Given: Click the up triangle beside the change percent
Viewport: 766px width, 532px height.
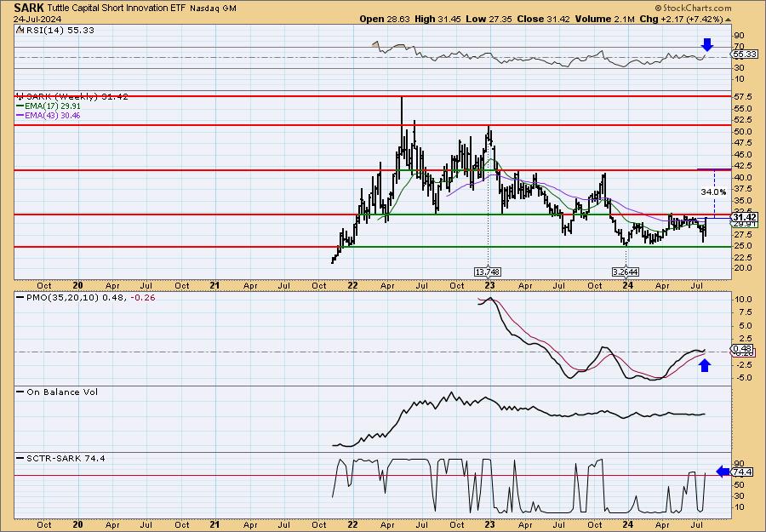Looking at the screenshot, I should [x=729, y=20].
